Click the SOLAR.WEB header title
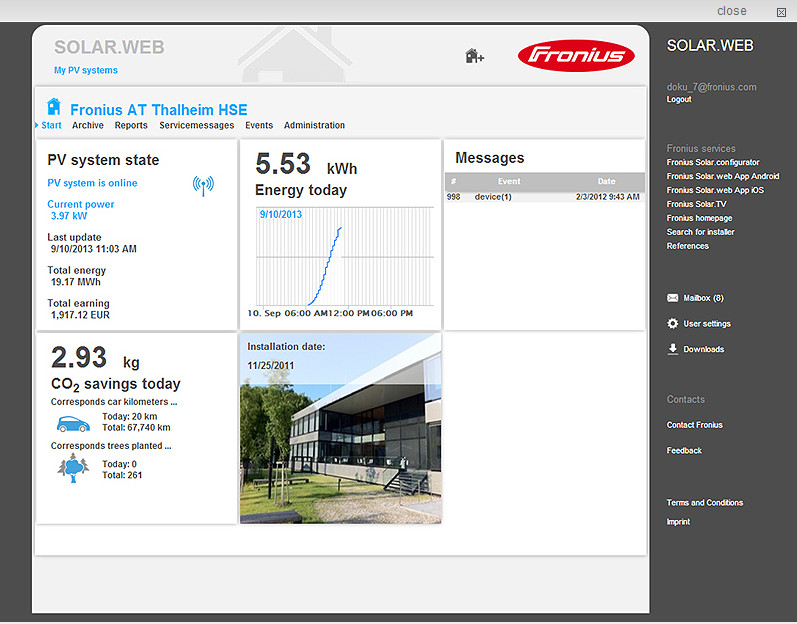Viewport: 797px width, 624px height. point(109,47)
